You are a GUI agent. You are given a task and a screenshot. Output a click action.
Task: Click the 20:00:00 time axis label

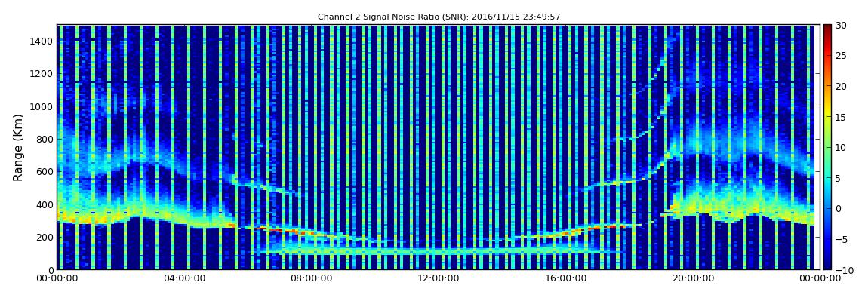(693, 279)
